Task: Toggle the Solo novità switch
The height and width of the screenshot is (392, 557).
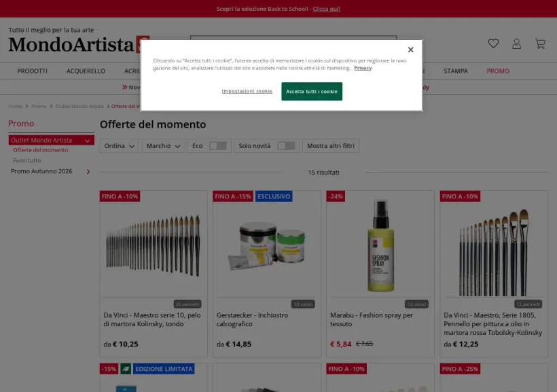Action: [286, 145]
